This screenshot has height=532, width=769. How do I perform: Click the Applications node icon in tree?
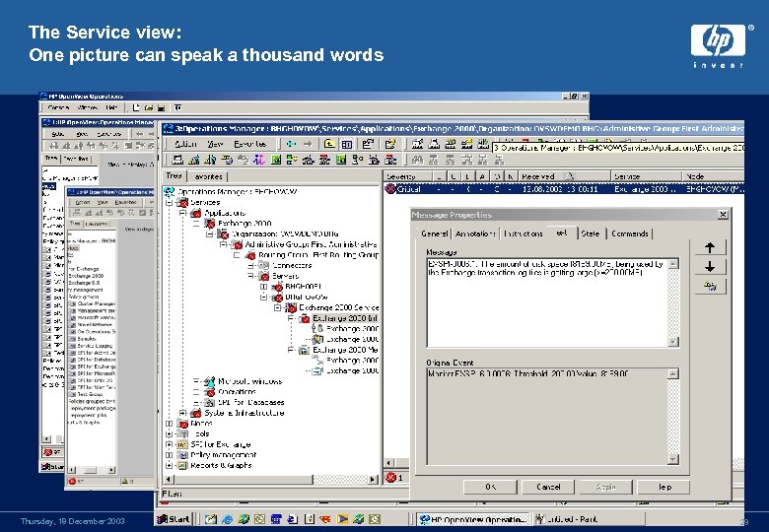[195, 213]
